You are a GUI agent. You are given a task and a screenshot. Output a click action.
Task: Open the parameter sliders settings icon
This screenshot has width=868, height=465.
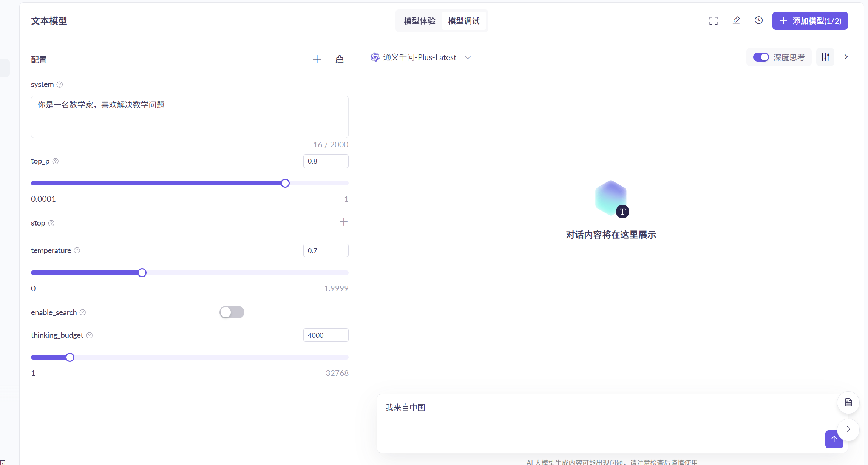pyautogui.click(x=825, y=57)
